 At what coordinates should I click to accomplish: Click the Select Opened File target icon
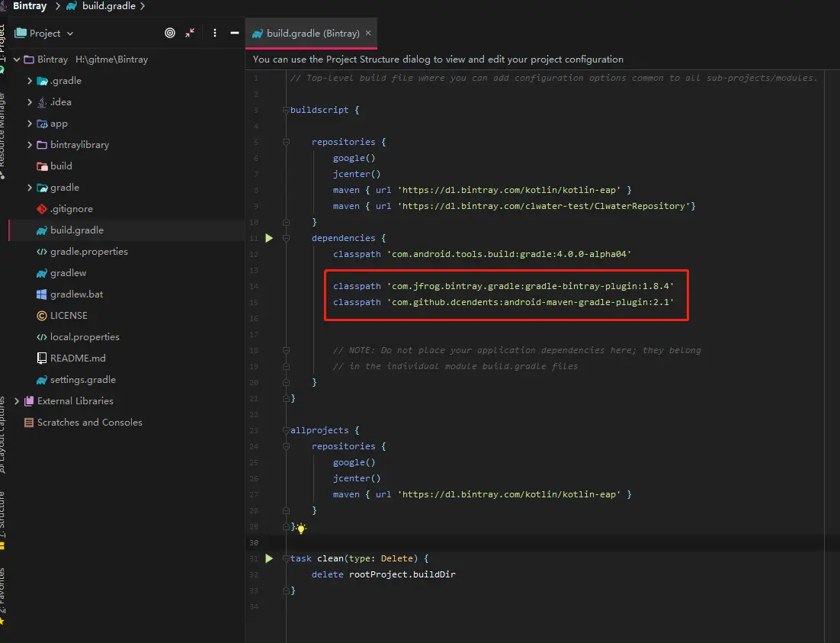169,33
